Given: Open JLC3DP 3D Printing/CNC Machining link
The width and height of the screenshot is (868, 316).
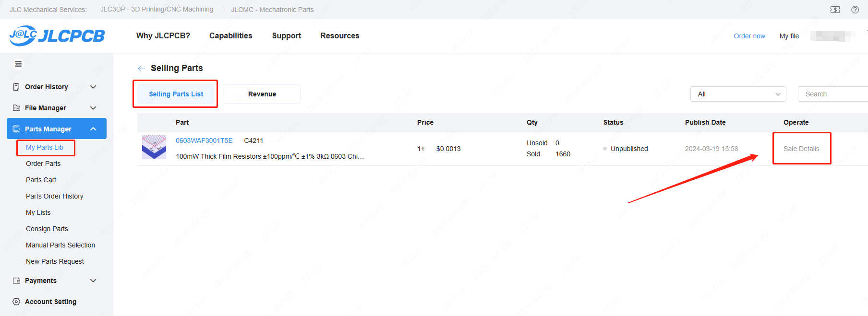Looking at the screenshot, I should click(157, 9).
